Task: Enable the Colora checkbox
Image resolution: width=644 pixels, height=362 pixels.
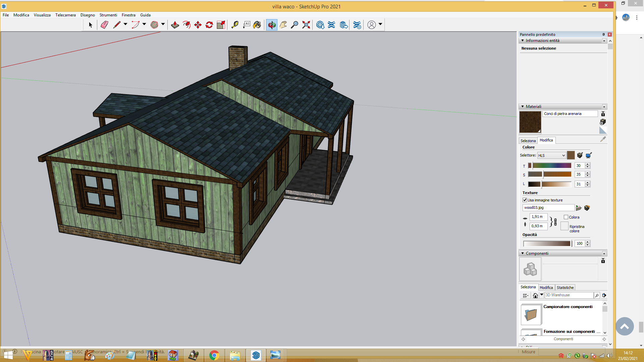Action: pos(566,217)
